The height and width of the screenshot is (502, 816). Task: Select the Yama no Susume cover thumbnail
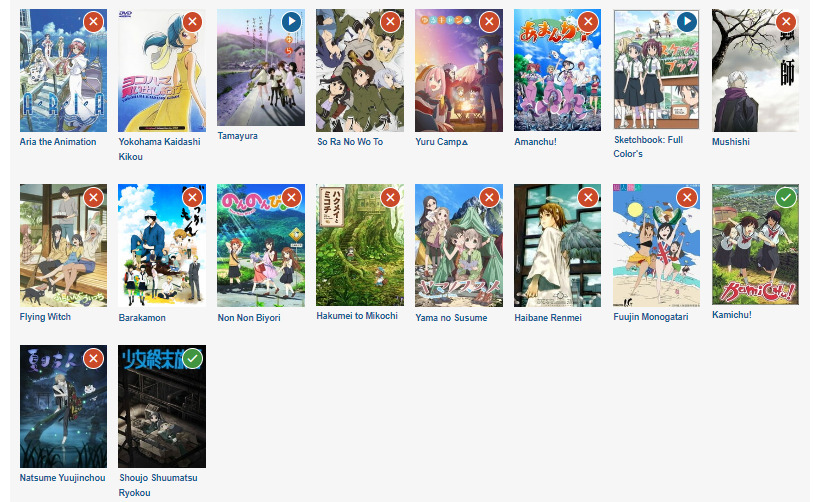(x=459, y=245)
